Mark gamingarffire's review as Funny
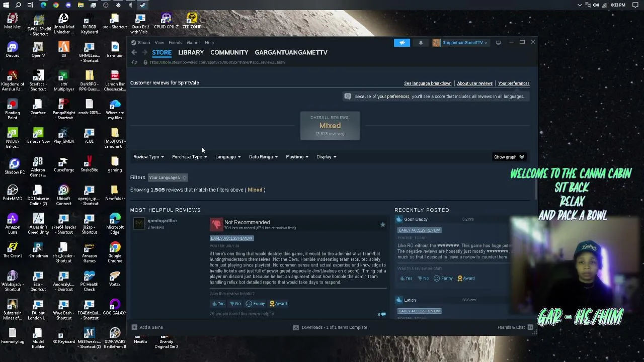644x362 pixels. 255,304
